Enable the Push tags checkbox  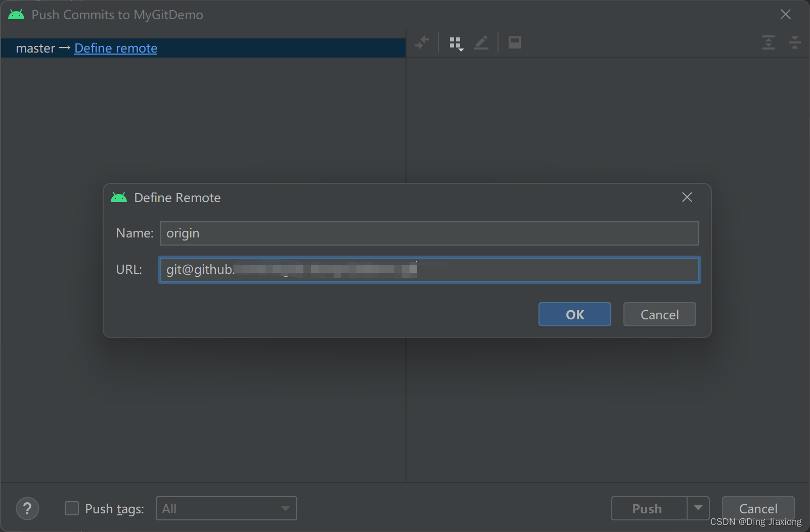72,508
